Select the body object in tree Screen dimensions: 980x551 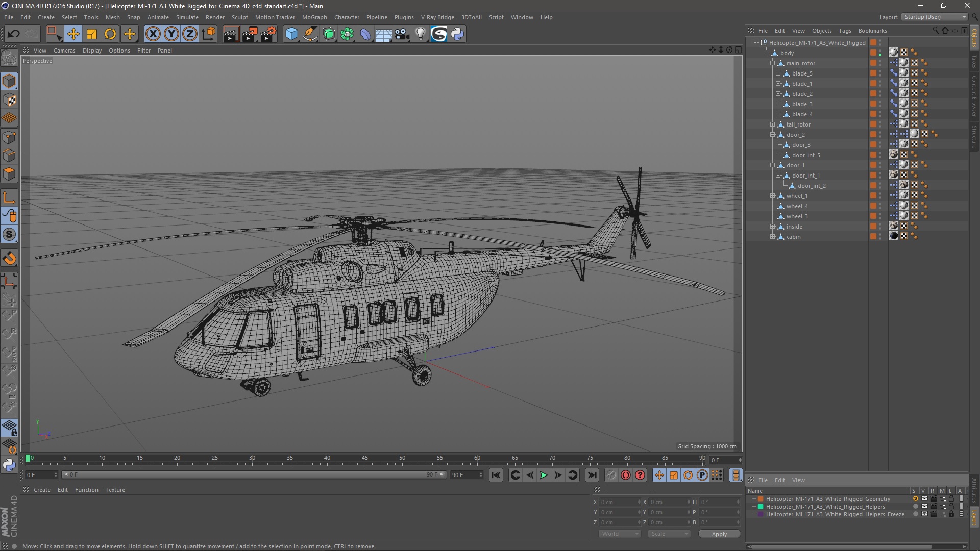tap(787, 53)
